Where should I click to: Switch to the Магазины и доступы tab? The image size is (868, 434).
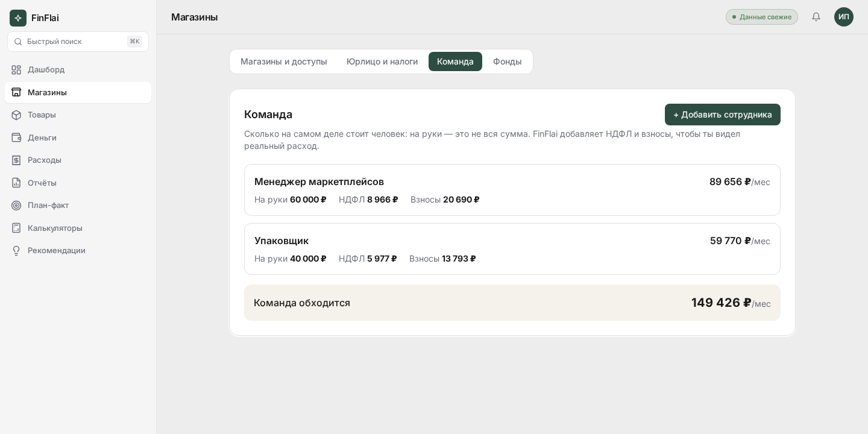[284, 61]
